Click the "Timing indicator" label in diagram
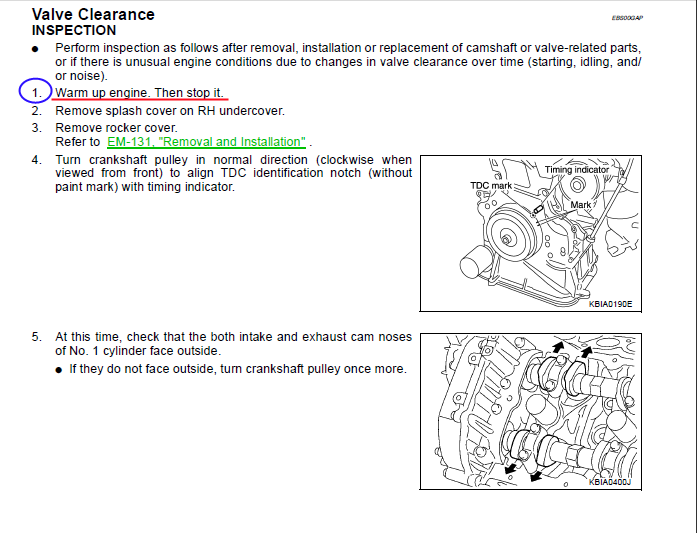This screenshot has width=697, height=533. pyautogui.click(x=577, y=170)
